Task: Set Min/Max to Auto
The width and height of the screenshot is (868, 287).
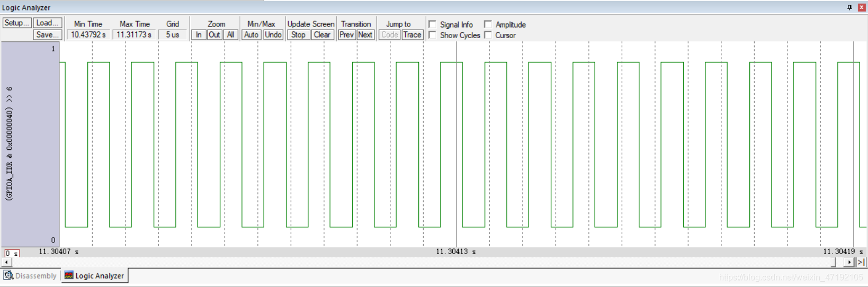Action: 251,34
